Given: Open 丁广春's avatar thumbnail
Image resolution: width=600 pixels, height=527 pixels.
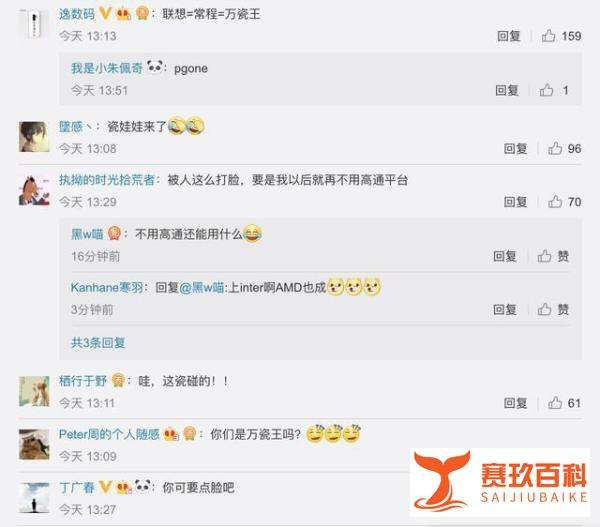Looking at the screenshot, I should point(34,498).
